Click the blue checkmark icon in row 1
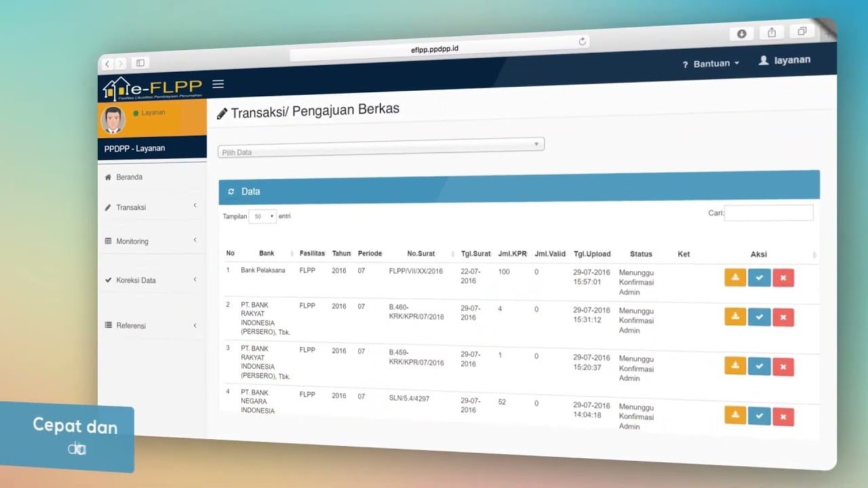Image resolution: width=868 pixels, height=488 pixels. coord(759,278)
